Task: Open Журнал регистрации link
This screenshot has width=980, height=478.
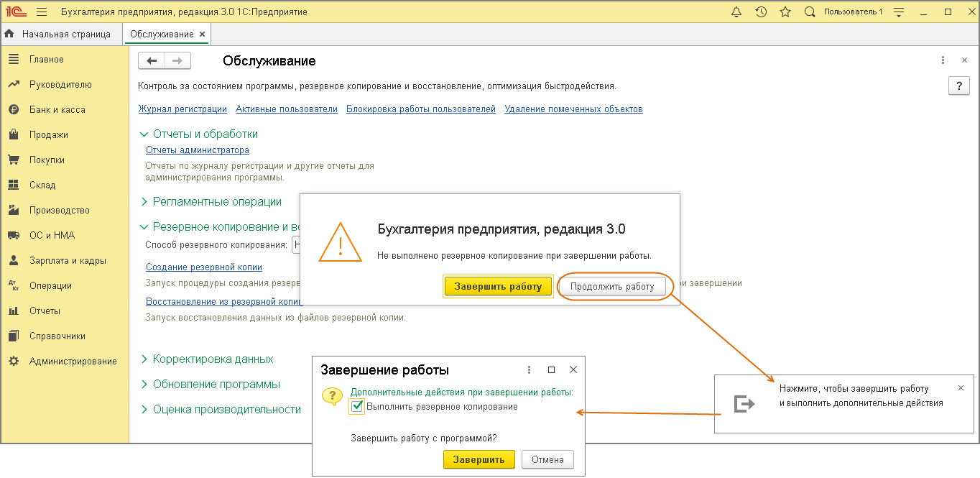Action: coord(182,109)
